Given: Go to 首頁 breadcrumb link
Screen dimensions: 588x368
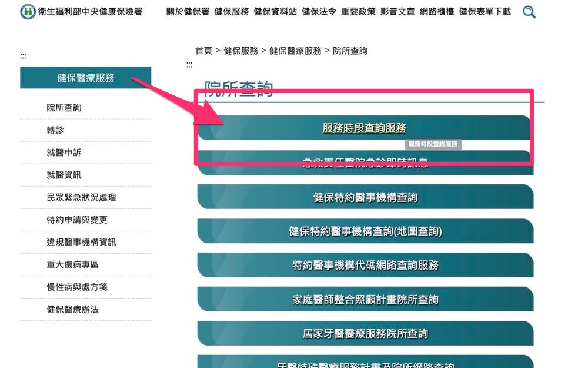Looking at the screenshot, I should (x=203, y=51).
